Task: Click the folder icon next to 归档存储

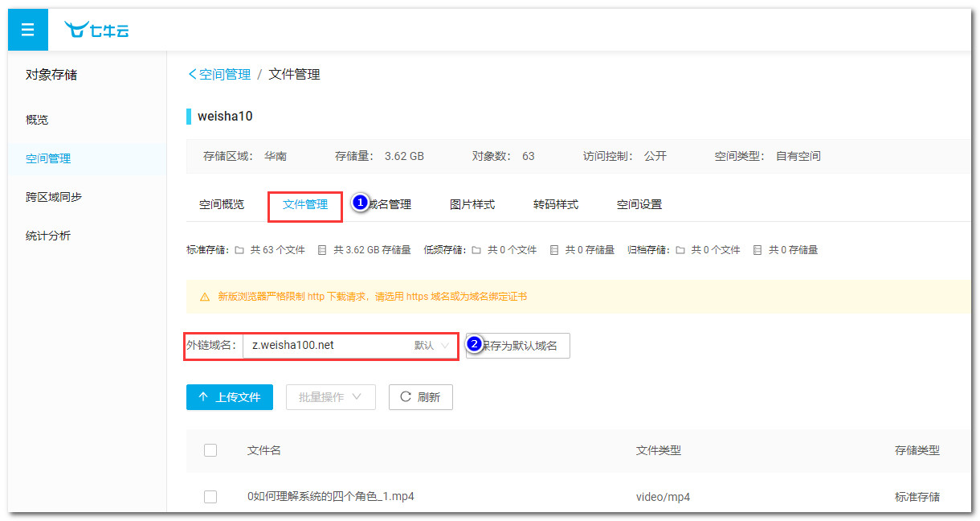Action: (680, 250)
